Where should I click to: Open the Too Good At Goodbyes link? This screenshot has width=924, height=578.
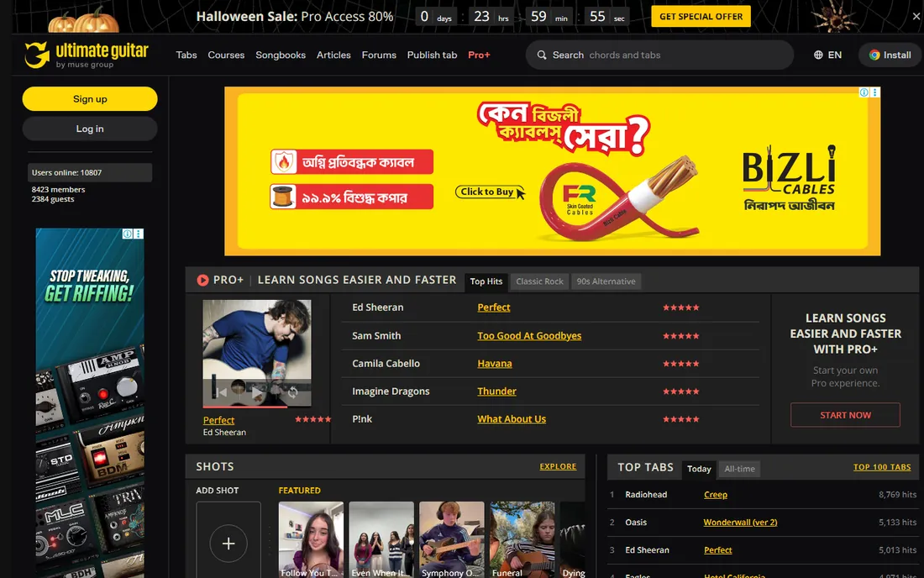(x=529, y=335)
